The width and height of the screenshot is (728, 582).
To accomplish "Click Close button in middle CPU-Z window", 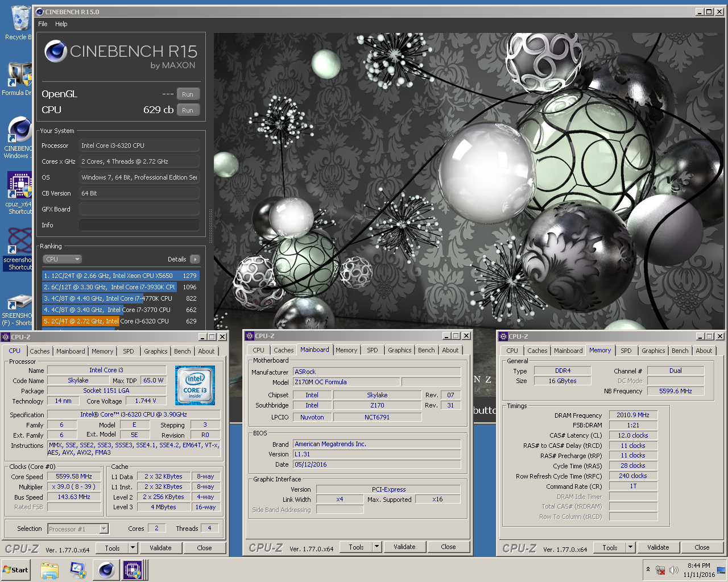I will pyautogui.click(x=448, y=547).
